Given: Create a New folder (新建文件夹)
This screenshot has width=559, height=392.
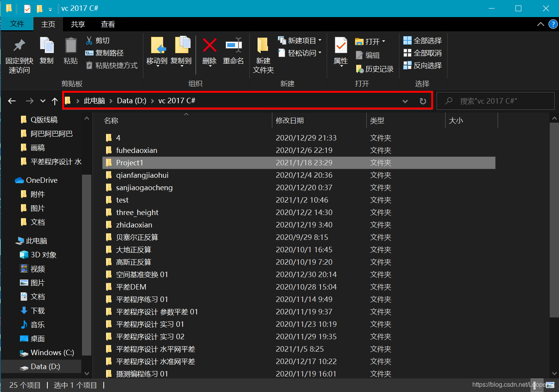Looking at the screenshot, I should tap(263, 55).
